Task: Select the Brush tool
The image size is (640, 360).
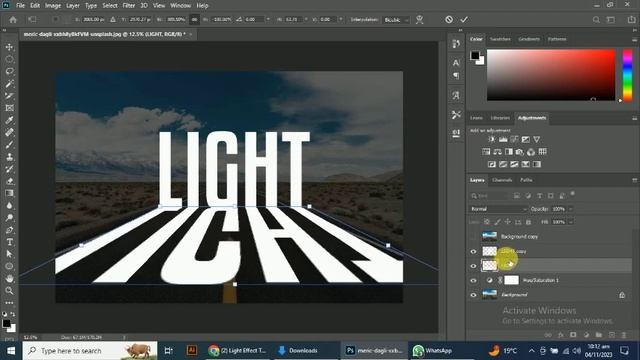Action: tap(9, 144)
